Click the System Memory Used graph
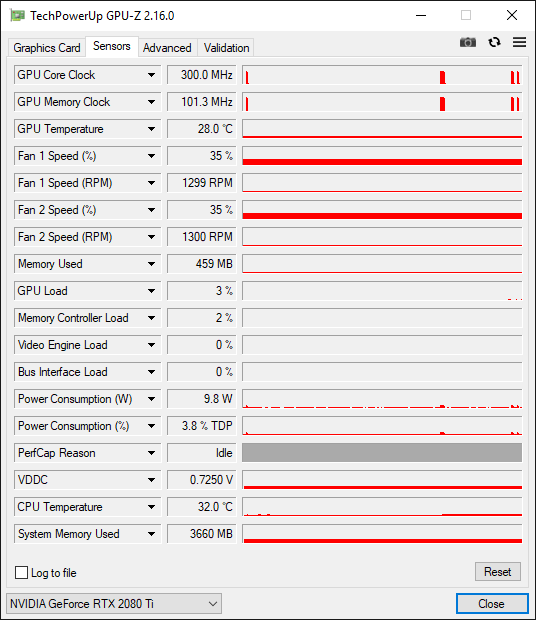This screenshot has height=620, width=536. point(382,534)
